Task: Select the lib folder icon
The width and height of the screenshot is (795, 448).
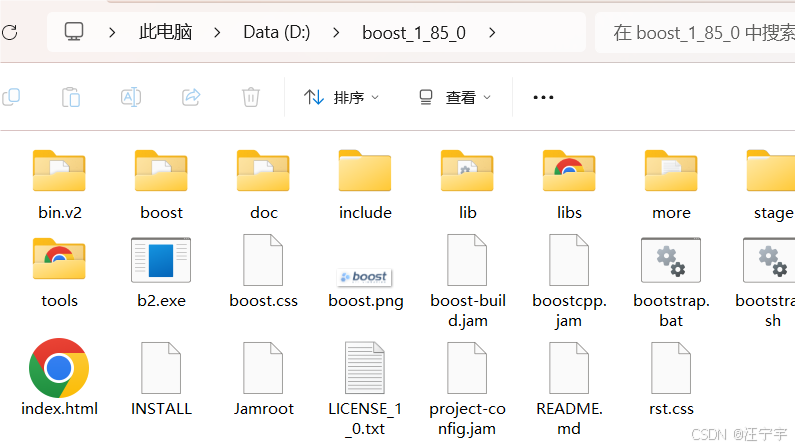Action: (467, 170)
